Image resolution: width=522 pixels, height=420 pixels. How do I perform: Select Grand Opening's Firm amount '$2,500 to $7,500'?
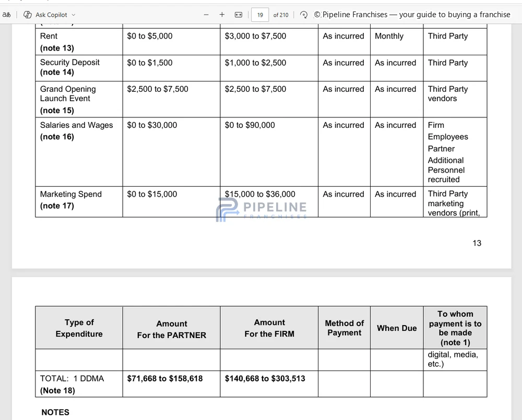[x=255, y=89]
